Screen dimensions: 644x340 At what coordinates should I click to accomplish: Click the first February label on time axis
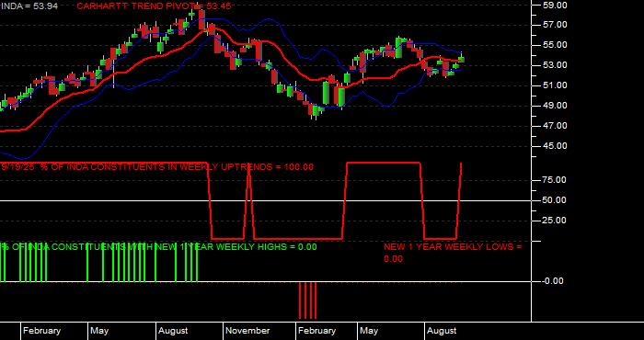coord(42,331)
